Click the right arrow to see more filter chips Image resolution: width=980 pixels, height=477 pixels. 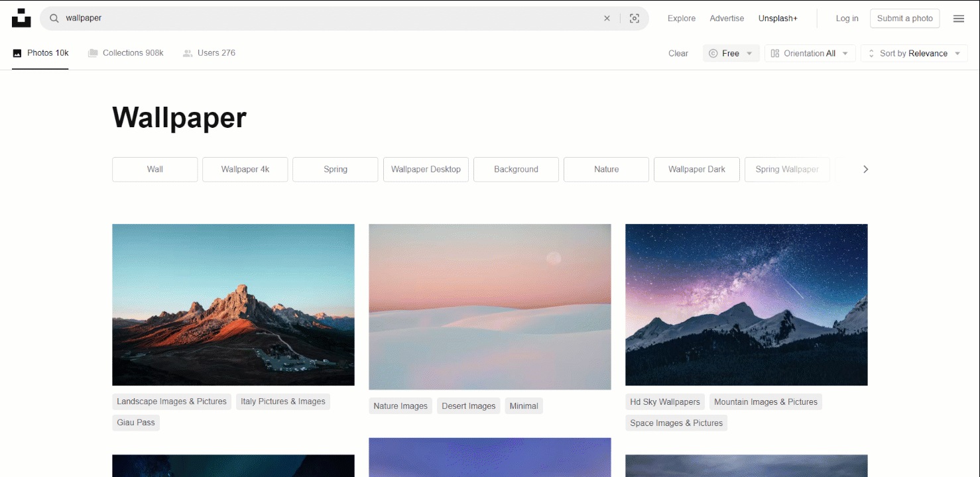click(865, 169)
